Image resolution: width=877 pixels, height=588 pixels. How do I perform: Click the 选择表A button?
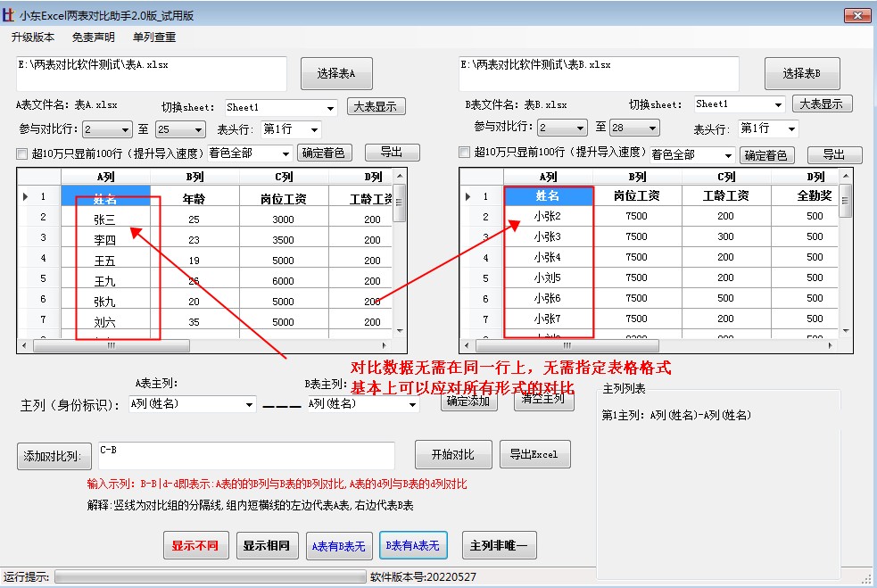336,73
